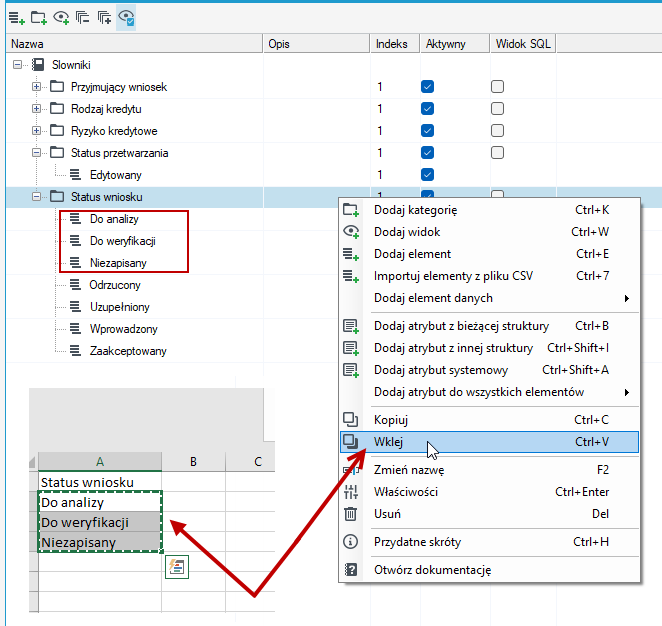The height and width of the screenshot is (626, 662).
Task: Select the Niezapisany tree item
Action: coord(118,263)
